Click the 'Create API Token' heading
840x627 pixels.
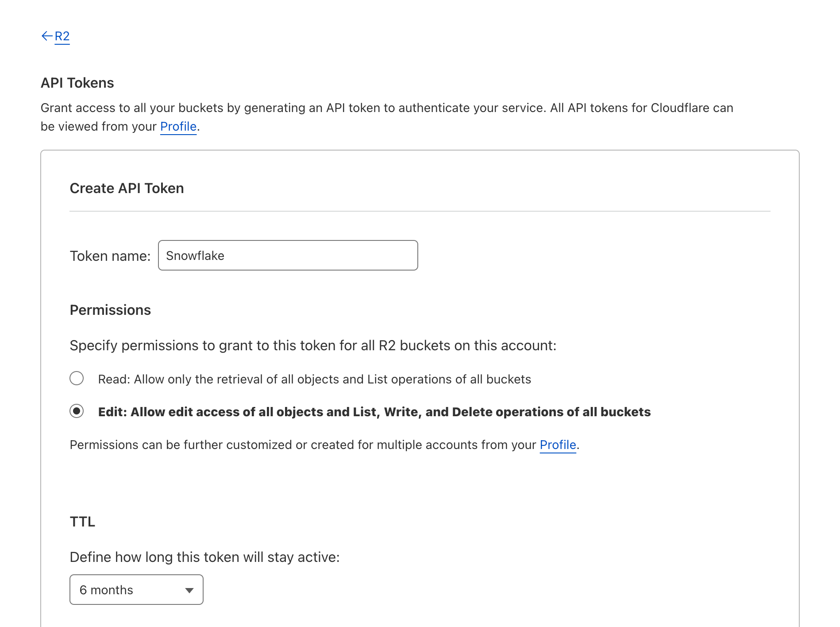coord(127,189)
